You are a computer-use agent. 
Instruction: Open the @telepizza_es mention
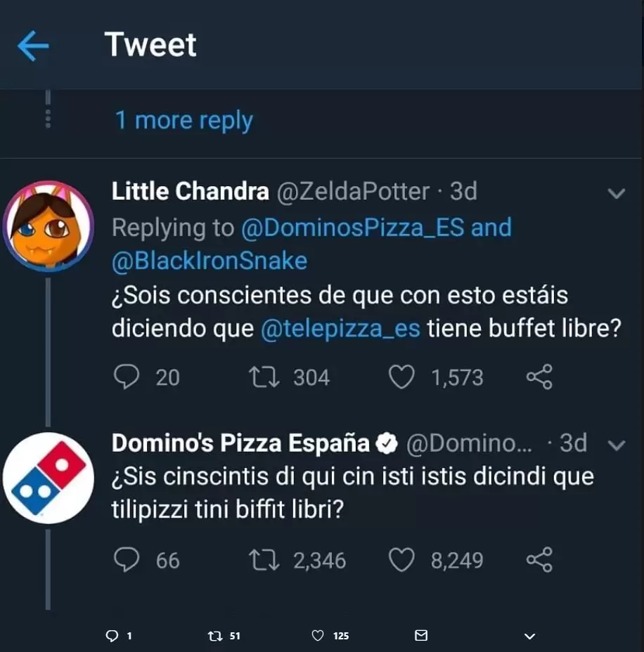(340, 330)
